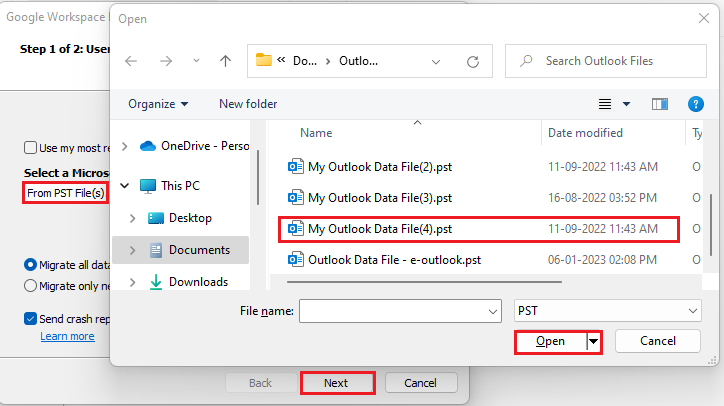This screenshot has width=724, height=406.
Task: Collapse the This PC node
Action: point(125,186)
